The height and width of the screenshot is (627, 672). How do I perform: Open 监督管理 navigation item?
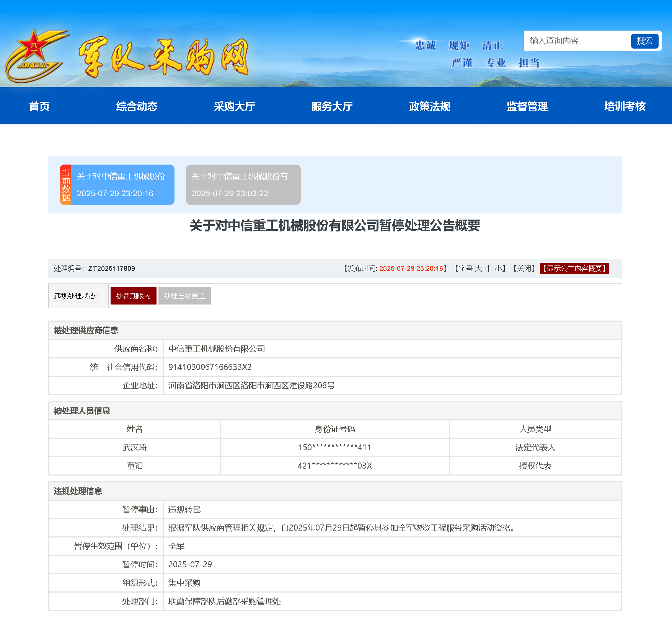coord(527,106)
